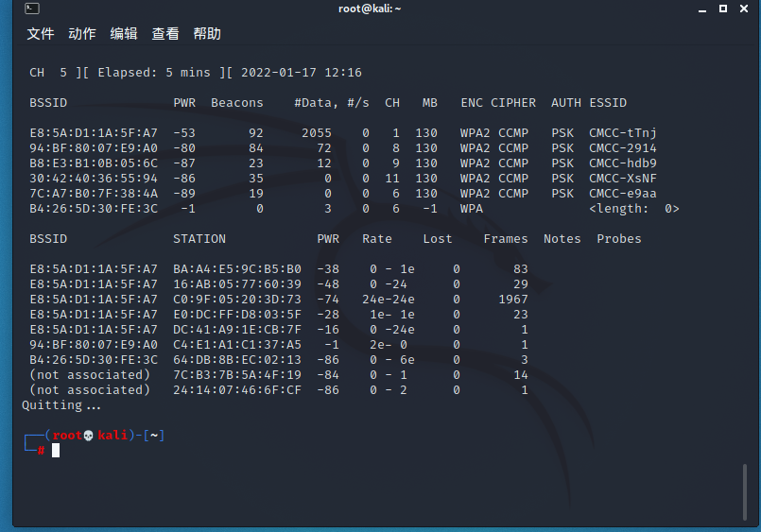Click data count 2055
Image resolution: width=761 pixels, height=532 pixels.
point(317,133)
